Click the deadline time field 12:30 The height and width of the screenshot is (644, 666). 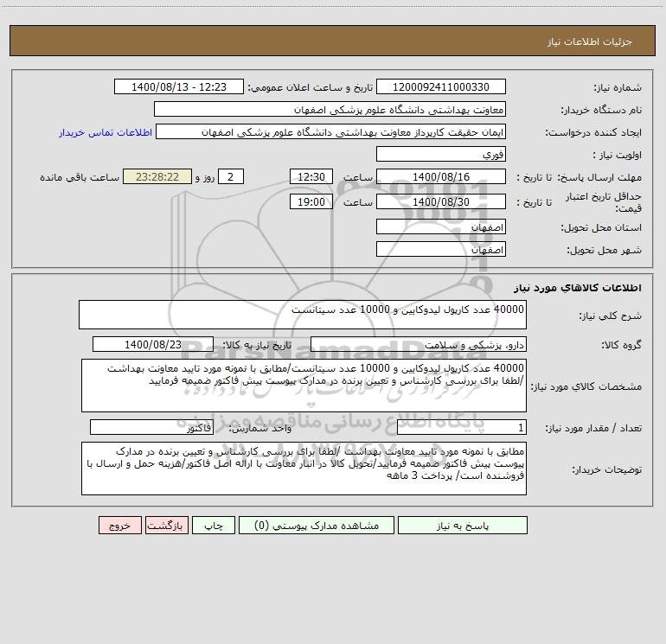point(311,176)
